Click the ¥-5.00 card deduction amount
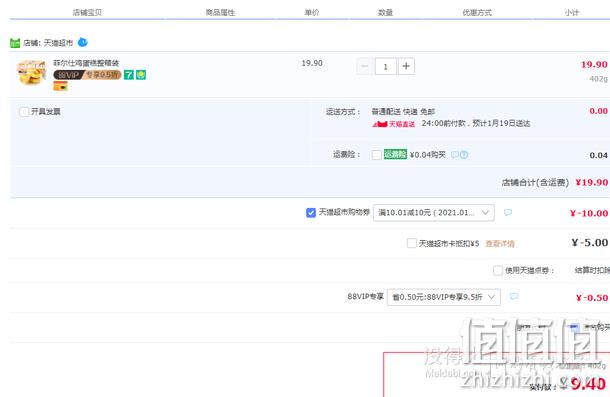The height and width of the screenshot is (397, 610). (x=590, y=243)
